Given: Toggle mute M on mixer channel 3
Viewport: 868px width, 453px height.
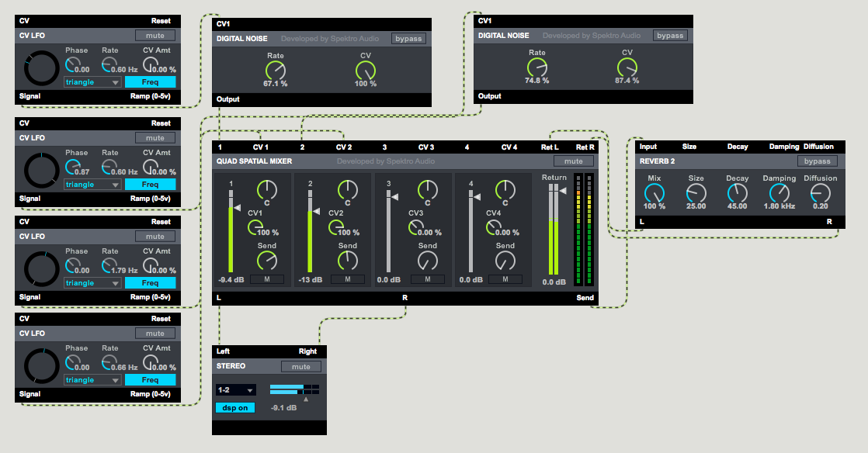Looking at the screenshot, I should 427,279.
